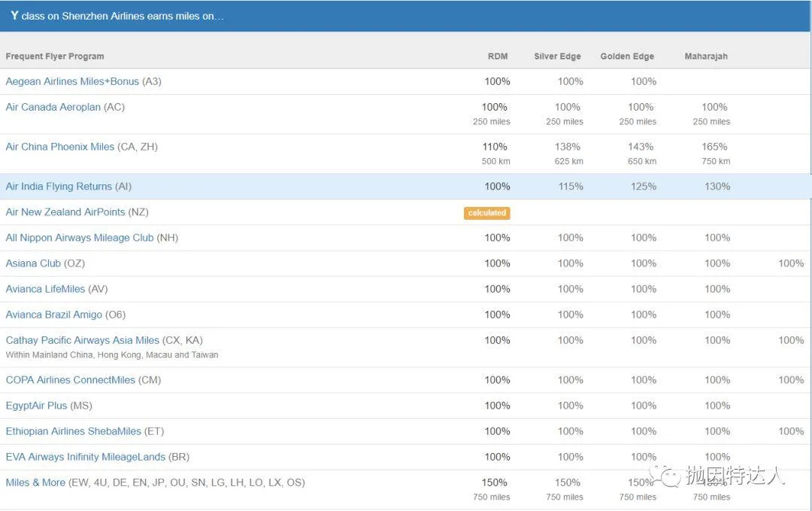The image size is (812, 511).
Task: Select COPA Airlines last-column 100% value
Action: [x=791, y=380]
